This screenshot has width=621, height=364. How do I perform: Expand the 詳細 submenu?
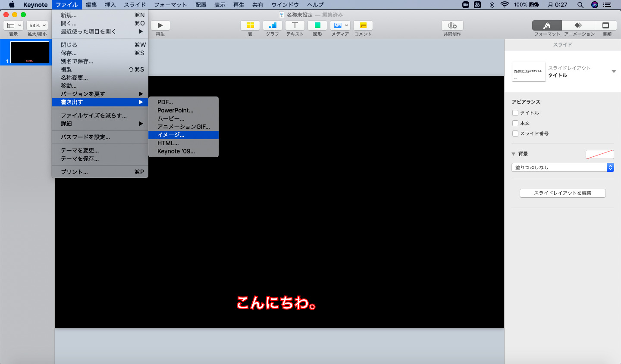[x=100, y=124]
